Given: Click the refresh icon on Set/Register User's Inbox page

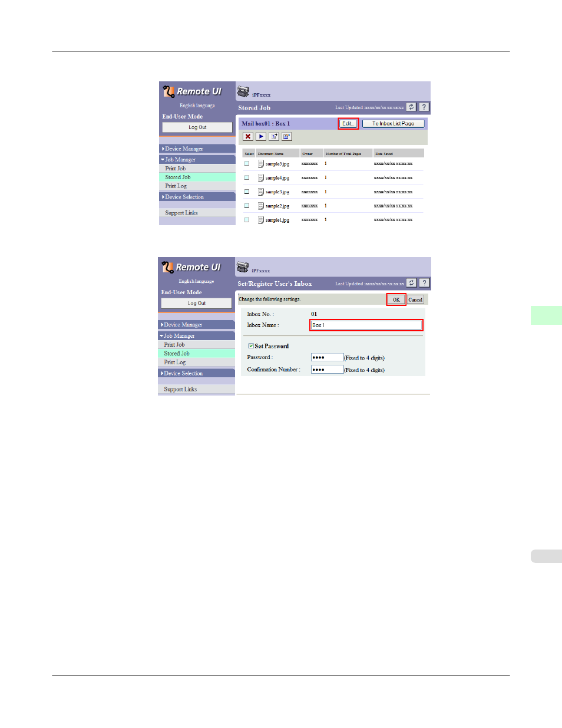Looking at the screenshot, I should coord(412,283).
